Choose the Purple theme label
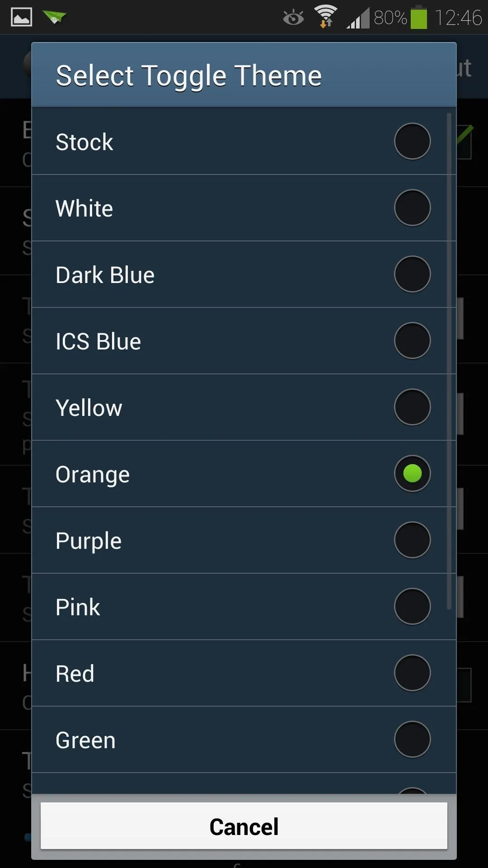488x868 pixels. pyautogui.click(x=89, y=541)
